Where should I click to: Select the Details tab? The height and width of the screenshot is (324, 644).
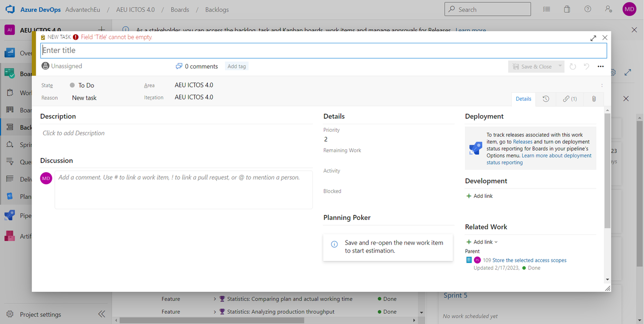pos(523,99)
